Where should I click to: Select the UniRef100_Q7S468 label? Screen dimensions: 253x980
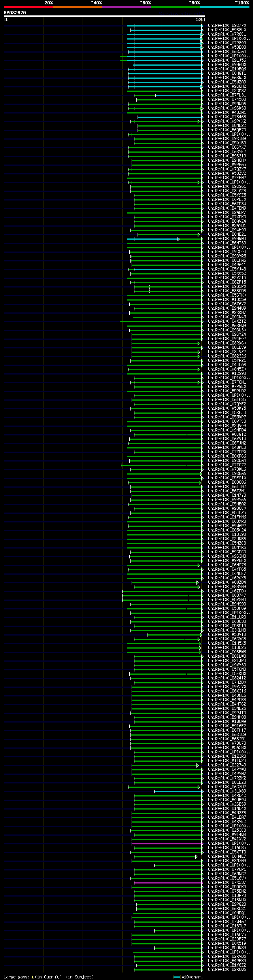(227, 117)
